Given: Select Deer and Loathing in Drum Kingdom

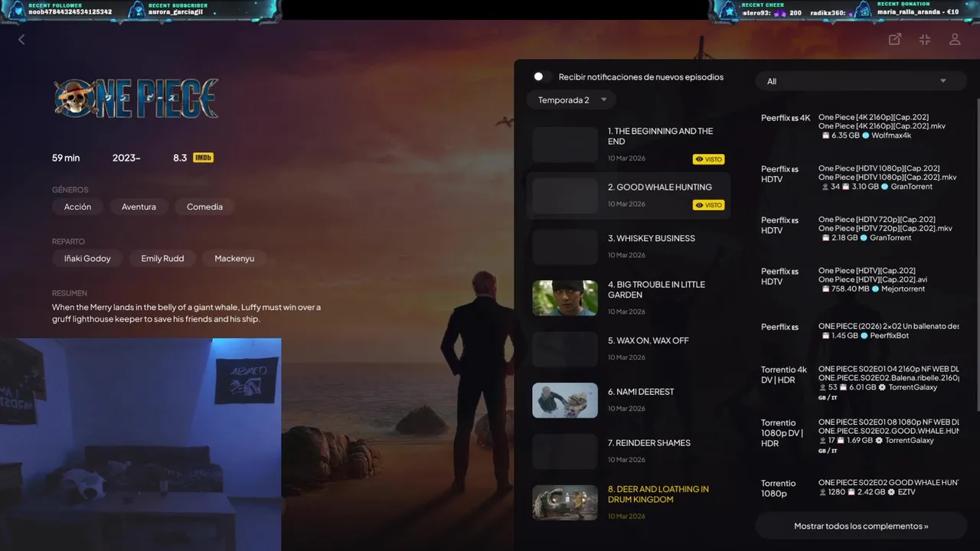Looking at the screenshot, I should 628,502.
